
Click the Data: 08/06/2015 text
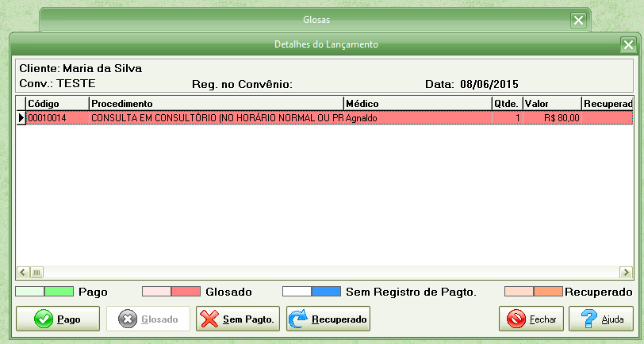coord(471,84)
